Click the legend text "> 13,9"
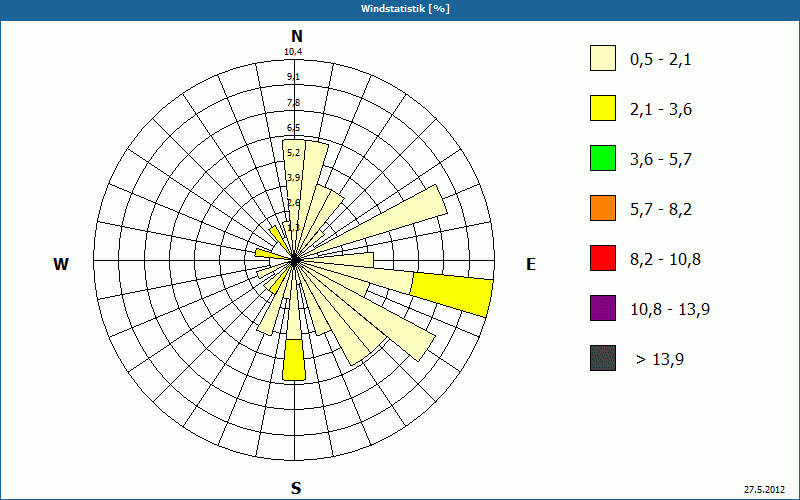 (660, 360)
